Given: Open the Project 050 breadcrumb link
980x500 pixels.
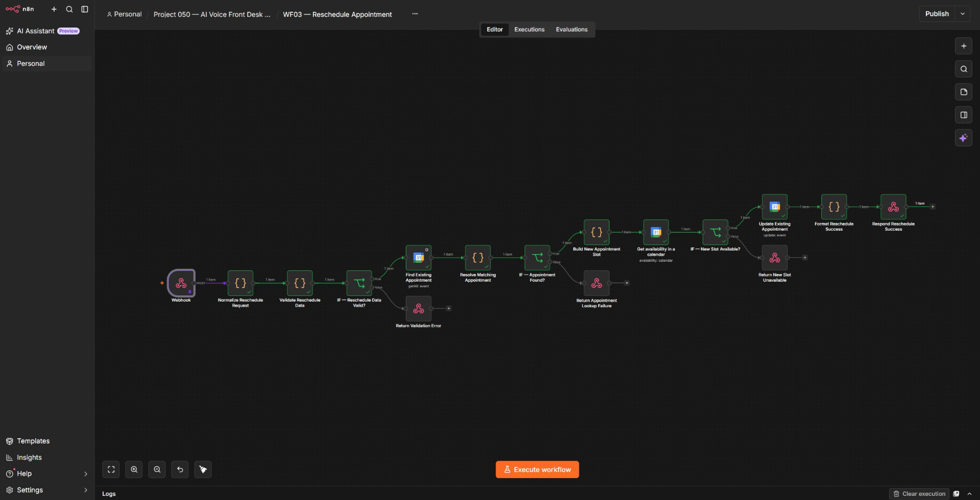Looking at the screenshot, I should point(212,14).
